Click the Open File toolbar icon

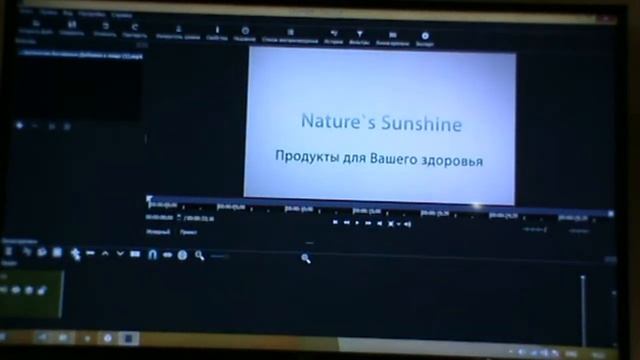(36, 23)
